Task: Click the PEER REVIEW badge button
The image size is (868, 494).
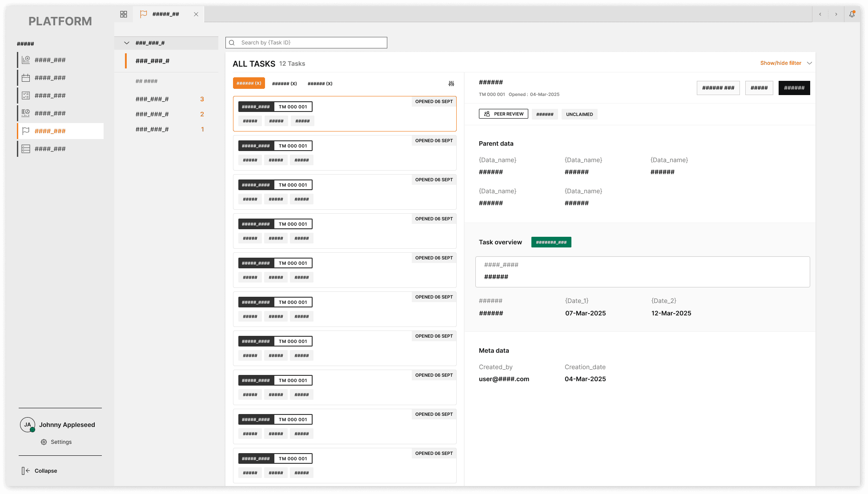Action: tap(503, 114)
